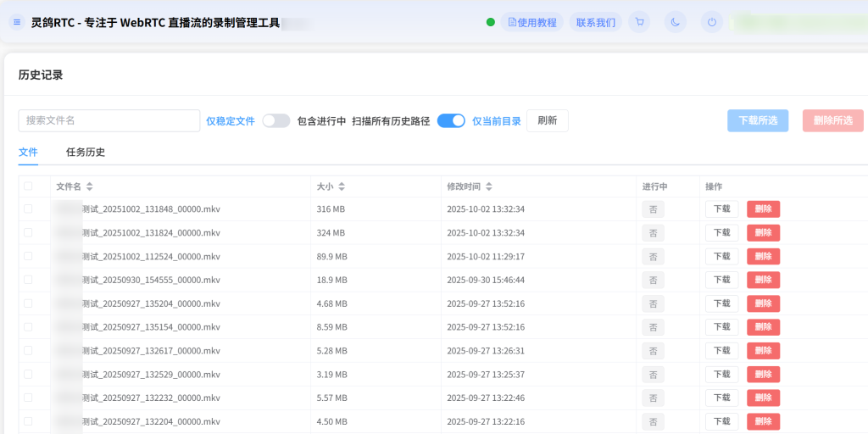Toggle the 扫描所有历史路径 / 仅当前目录 switch

coord(451,121)
